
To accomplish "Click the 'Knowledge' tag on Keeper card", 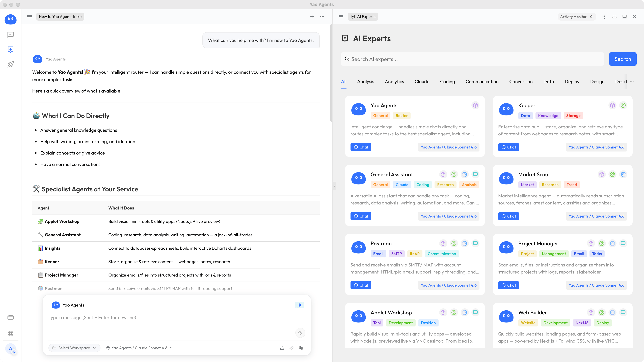I will coord(548,116).
